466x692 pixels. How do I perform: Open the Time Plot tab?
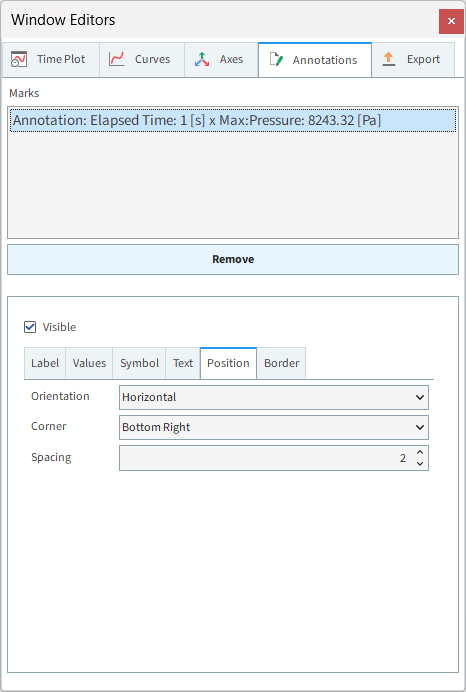tap(50, 60)
